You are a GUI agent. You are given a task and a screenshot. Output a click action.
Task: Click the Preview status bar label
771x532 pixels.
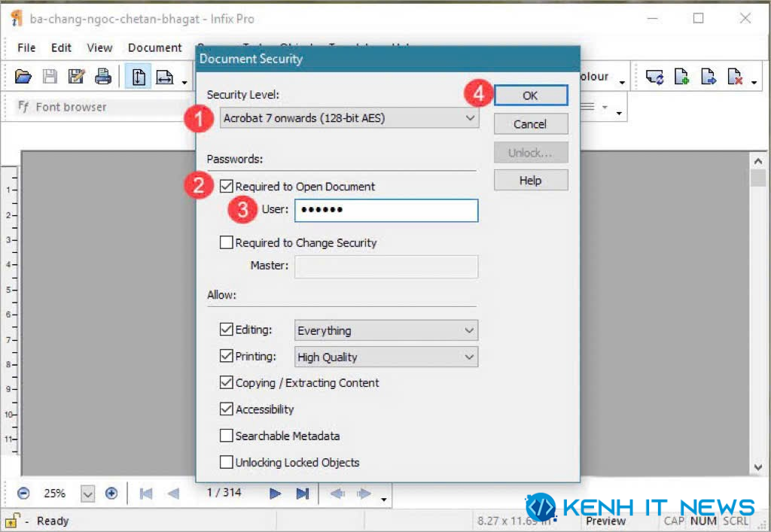click(606, 521)
